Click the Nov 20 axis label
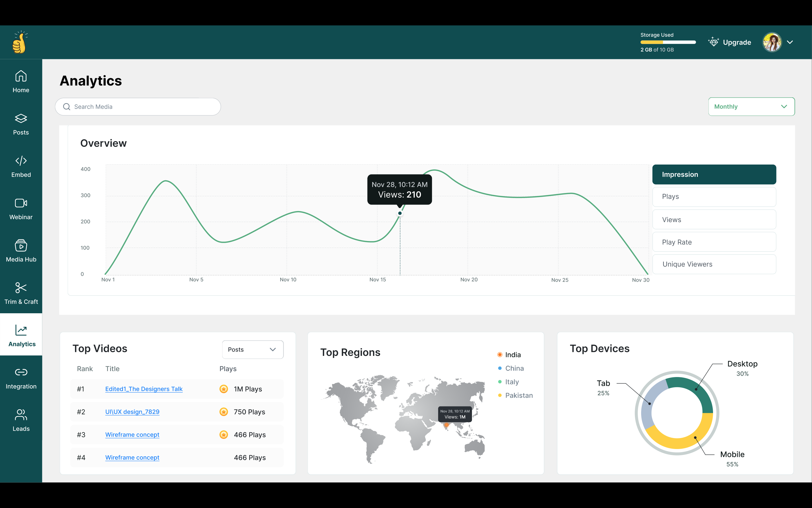 pyautogui.click(x=469, y=279)
